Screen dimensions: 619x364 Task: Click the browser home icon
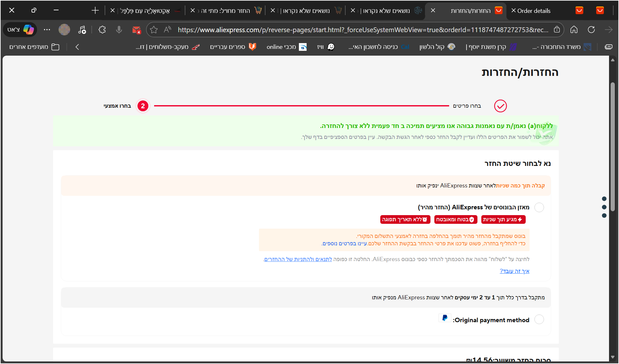point(574,30)
